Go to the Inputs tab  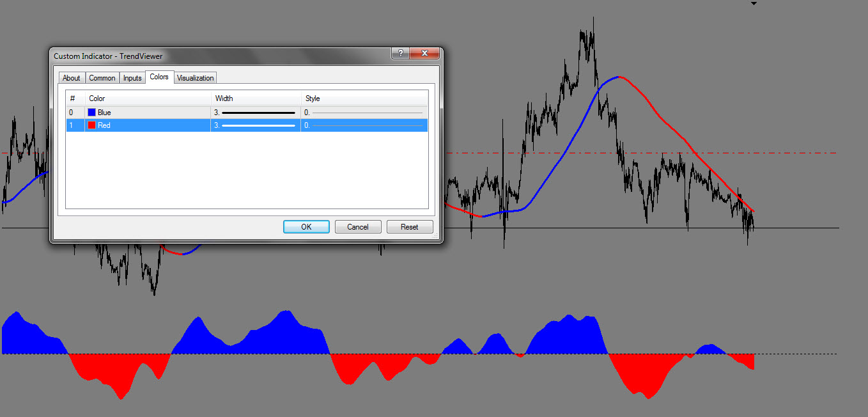[x=132, y=78]
